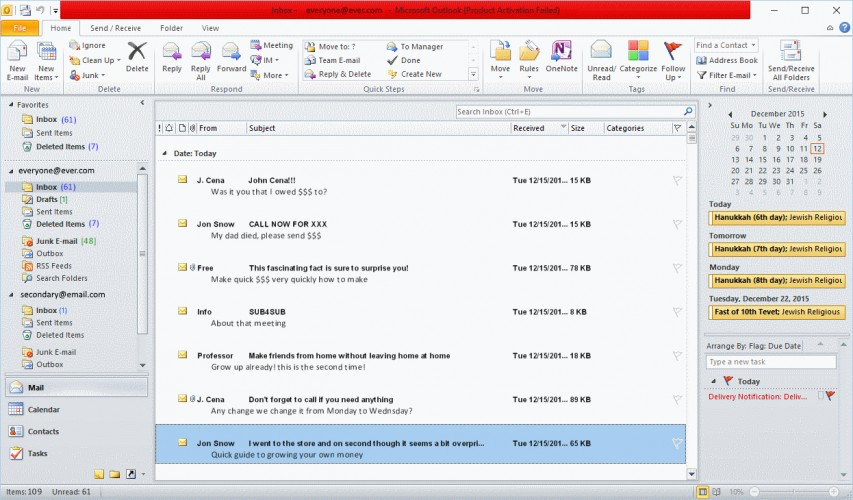Click the Find a Contact box
Viewport: 853px width, 500px height.
(726, 45)
